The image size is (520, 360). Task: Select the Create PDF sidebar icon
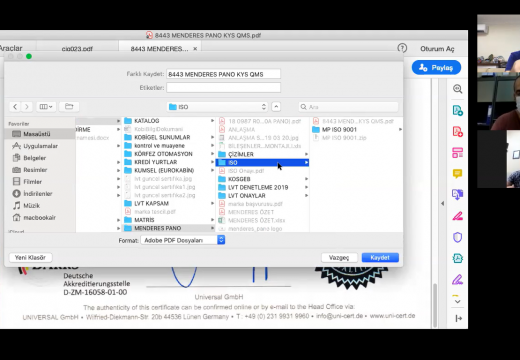click(x=457, y=131)
